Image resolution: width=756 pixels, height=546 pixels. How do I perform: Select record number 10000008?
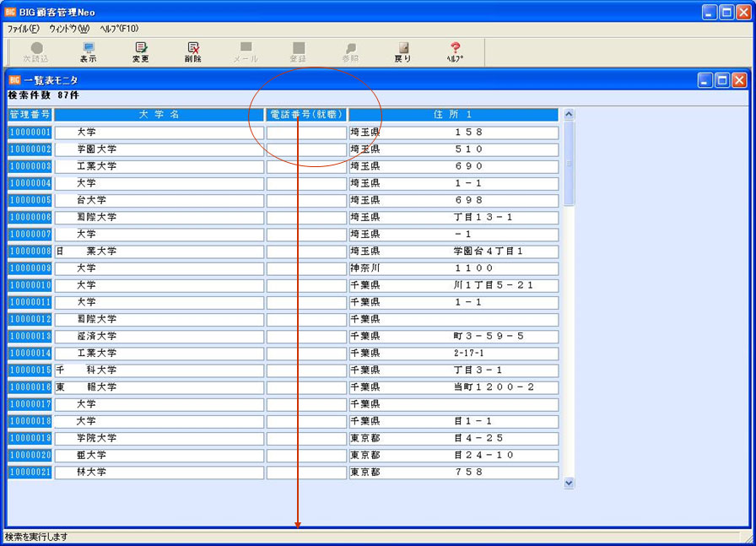tap(30, 251)
